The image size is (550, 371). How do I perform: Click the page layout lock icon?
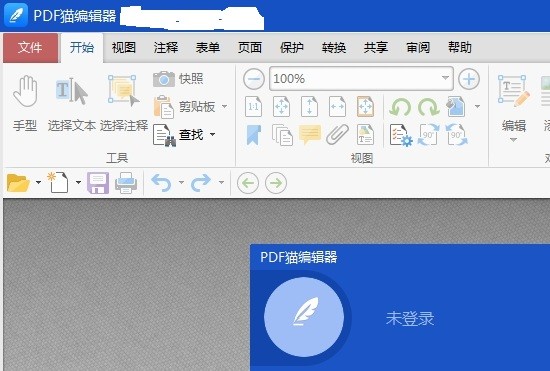pos(456,107)
